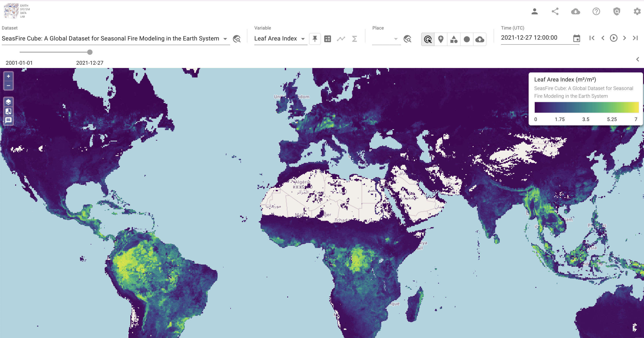
Task: Toggle the pin variable button
Action: [315, 39]
